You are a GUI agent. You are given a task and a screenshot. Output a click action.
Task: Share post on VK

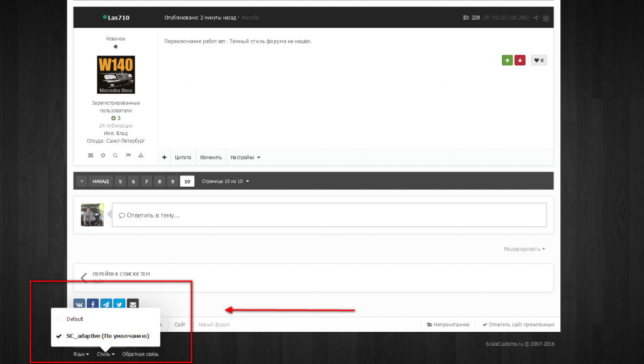80,305
